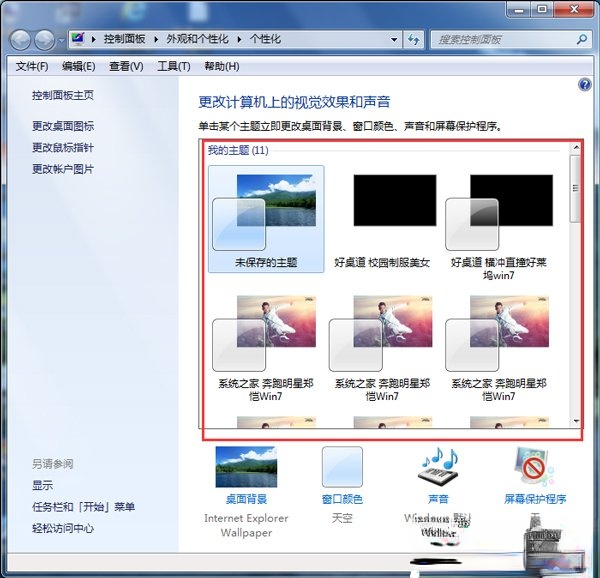Select the first 系统之家 奔跑明星郑恺Win7 theme

pyautogui.click(x=266, y=348)
